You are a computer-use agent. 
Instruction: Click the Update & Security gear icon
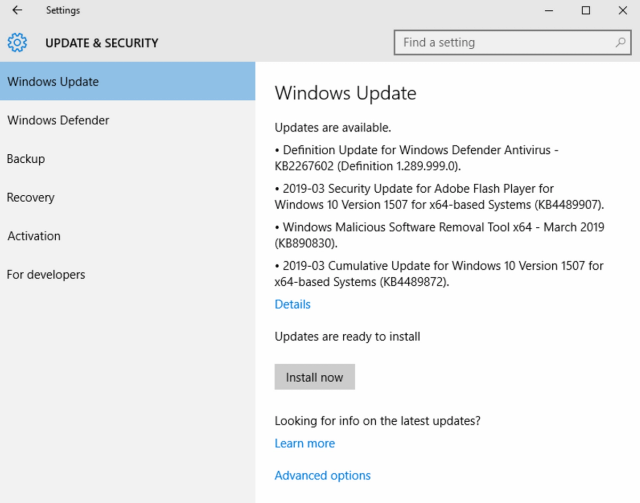(17, 42)
